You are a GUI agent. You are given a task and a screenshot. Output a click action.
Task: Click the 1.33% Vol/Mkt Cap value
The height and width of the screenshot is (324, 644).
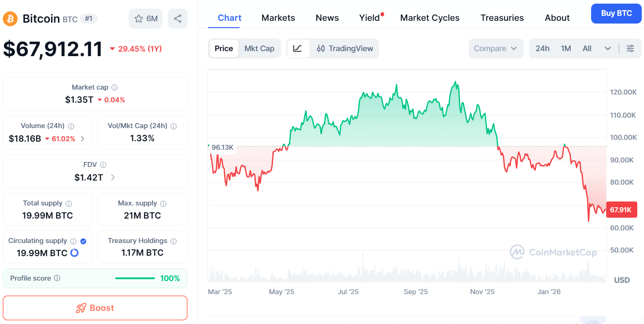click(142, 138)
